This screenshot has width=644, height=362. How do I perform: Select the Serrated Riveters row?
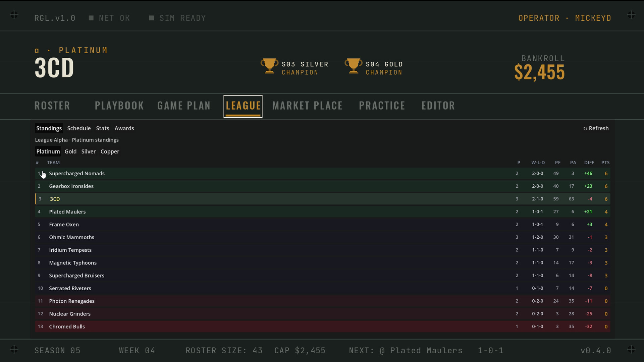coord(322,288)
